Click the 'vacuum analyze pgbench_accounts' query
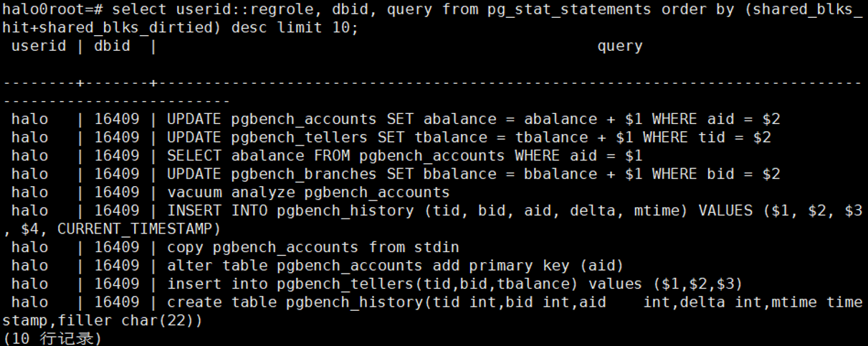 coord(308,192)
